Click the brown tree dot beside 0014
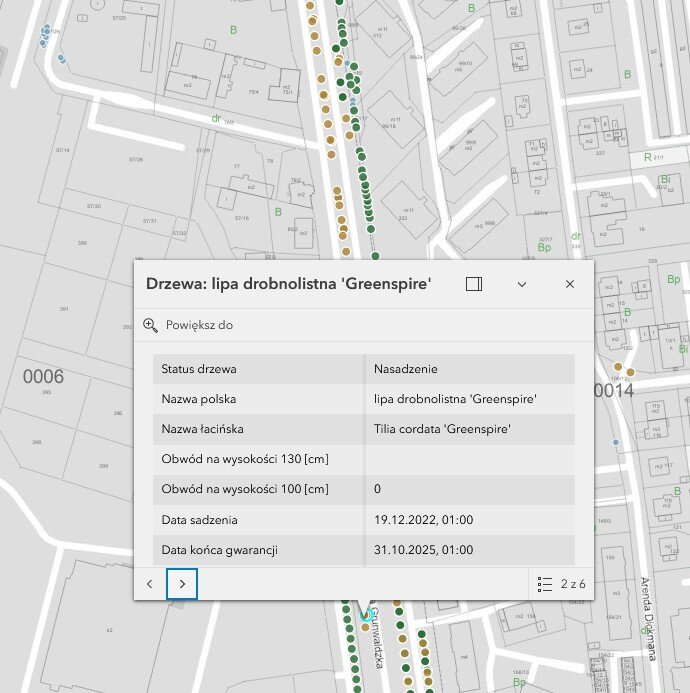This screenshot has width=690, height=693. [630, 371]
